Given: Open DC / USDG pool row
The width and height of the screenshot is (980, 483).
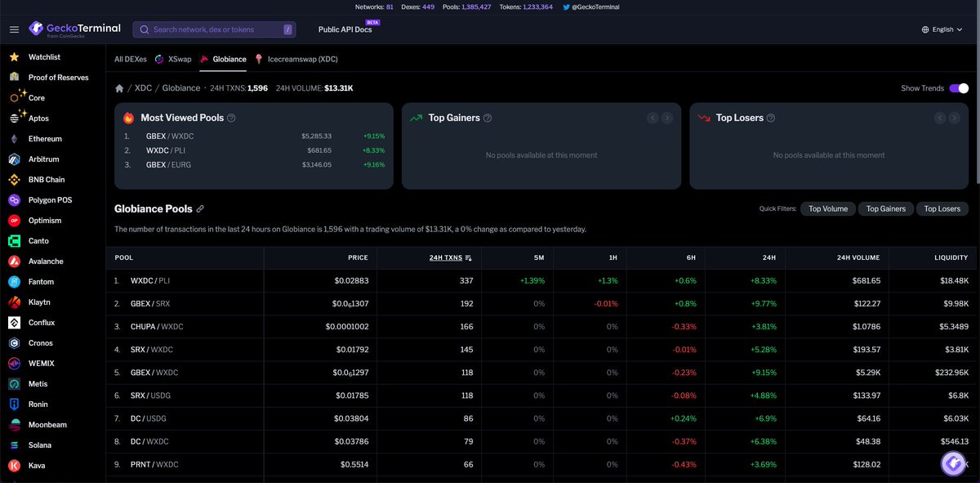Looking at the screenshot, I should point(542,418).
